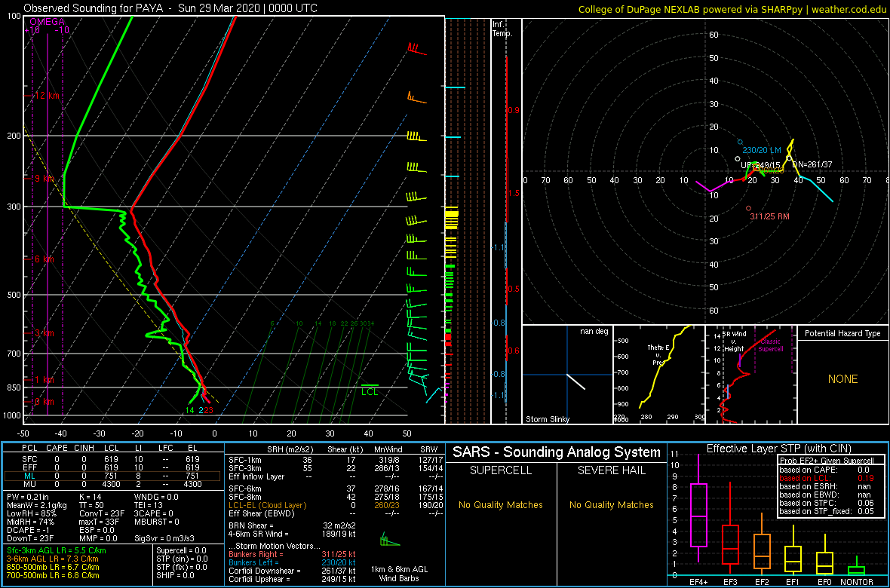
Task: Click the NONE hazard type value
Action: (843, 379)
